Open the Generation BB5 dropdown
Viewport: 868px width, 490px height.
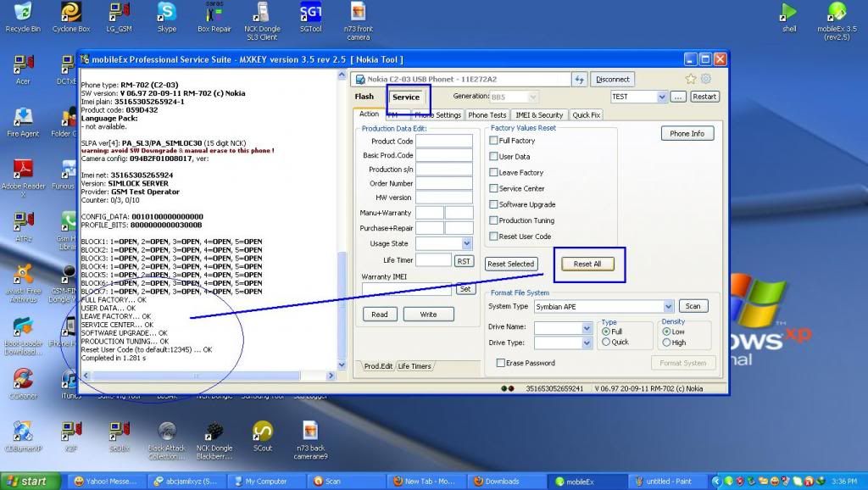click(x=532, y=97)
